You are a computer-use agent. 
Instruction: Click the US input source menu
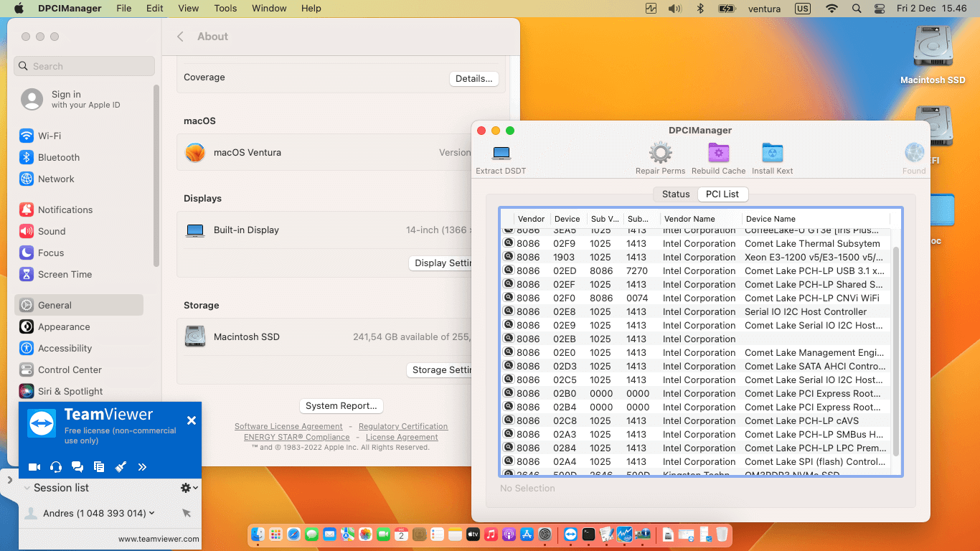point(803,9)
